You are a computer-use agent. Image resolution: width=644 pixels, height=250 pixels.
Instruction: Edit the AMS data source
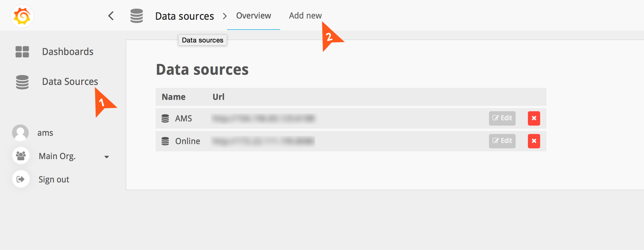point(502,118)
